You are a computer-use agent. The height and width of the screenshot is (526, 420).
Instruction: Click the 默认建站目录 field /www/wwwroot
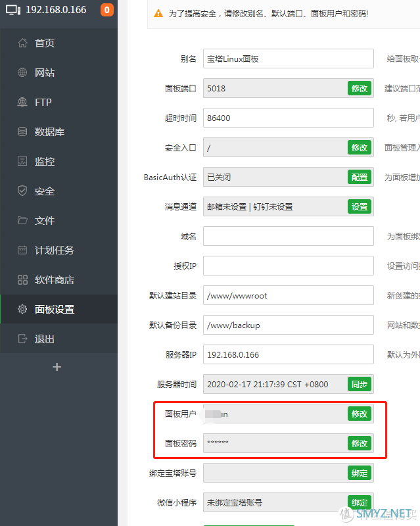coord(288,295)
